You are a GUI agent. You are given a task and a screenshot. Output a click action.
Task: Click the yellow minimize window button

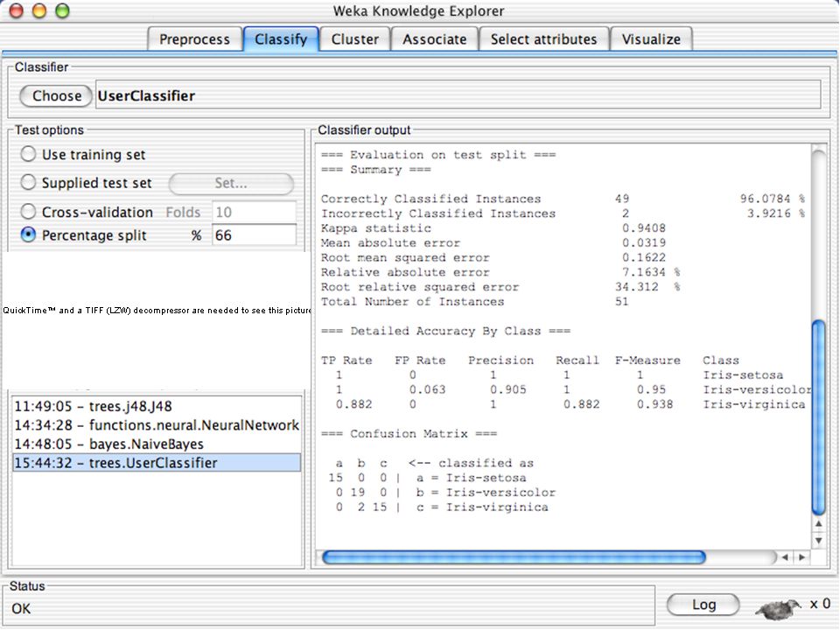pyautogui.click(x=39, y=10)
